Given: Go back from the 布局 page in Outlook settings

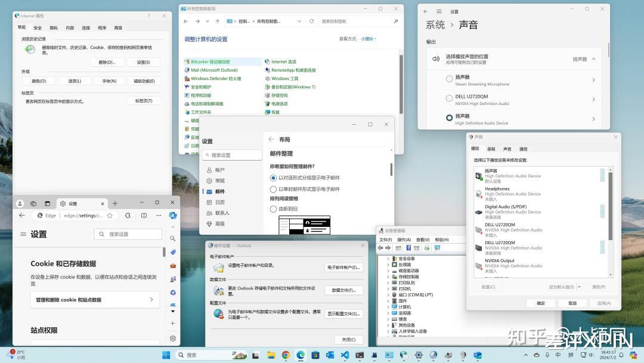Looking at the screenshot, I should [x=271, y=139].
